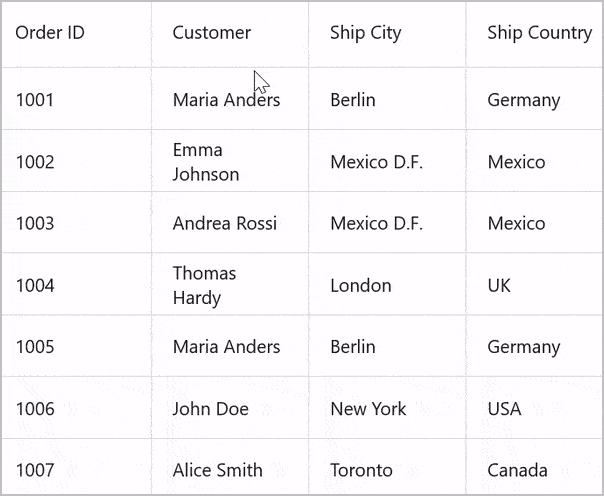The width and height of the screenshot is (604, 496).
Task: Click the UK ship country cell
Action: pos(535,285)
